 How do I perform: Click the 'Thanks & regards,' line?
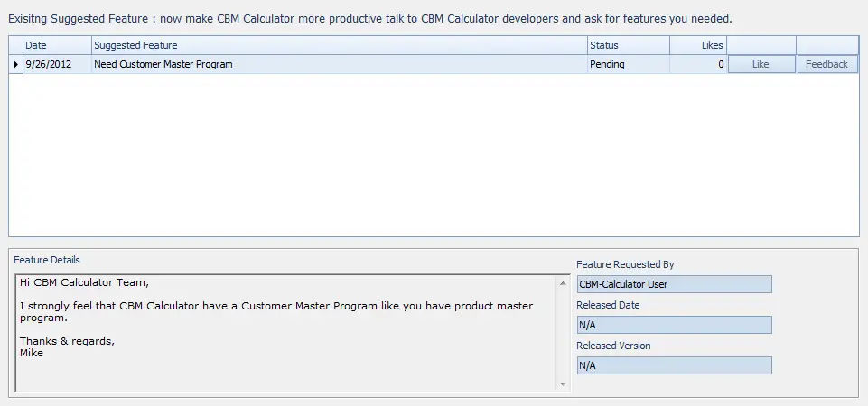67,341
